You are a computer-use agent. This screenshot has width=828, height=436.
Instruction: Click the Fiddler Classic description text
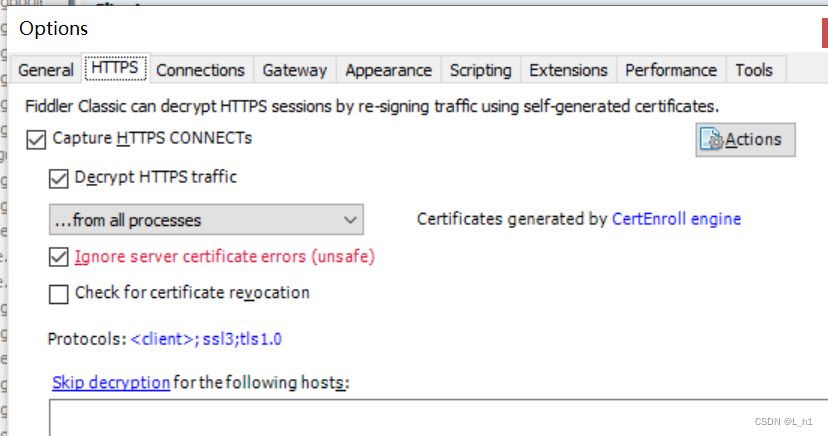click(372, 106)
